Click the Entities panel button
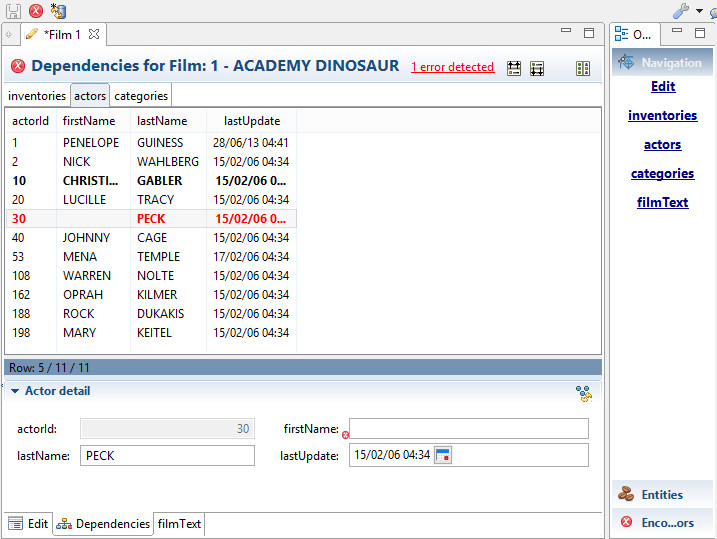Viewport: 717px width, 539px height. tap(662, 494)
